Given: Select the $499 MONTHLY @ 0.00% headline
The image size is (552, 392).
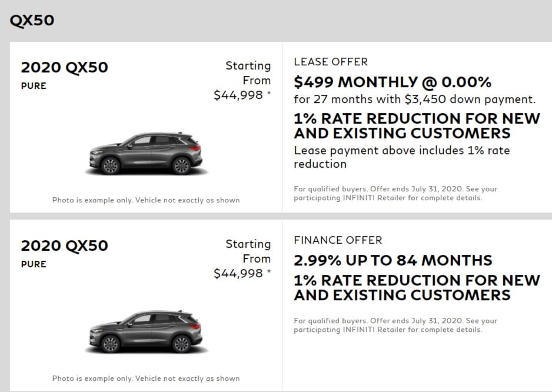Looking at the screenshot, I should coord(393,82).
